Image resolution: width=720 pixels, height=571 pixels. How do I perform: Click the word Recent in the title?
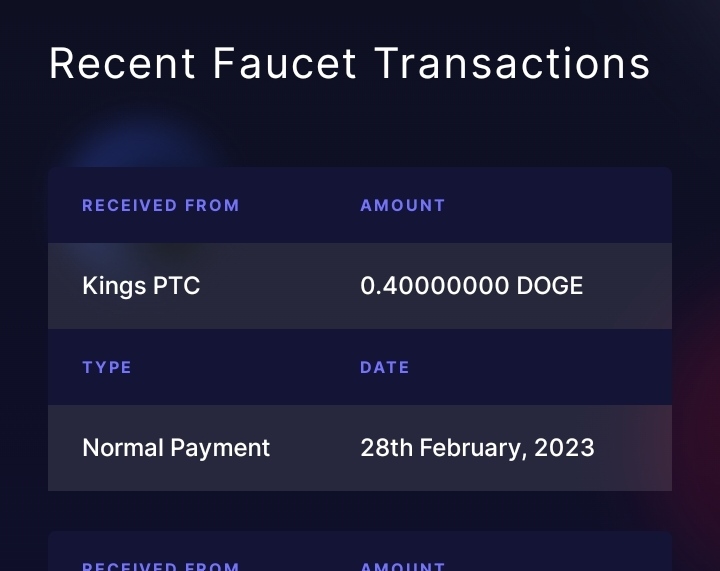123,64
